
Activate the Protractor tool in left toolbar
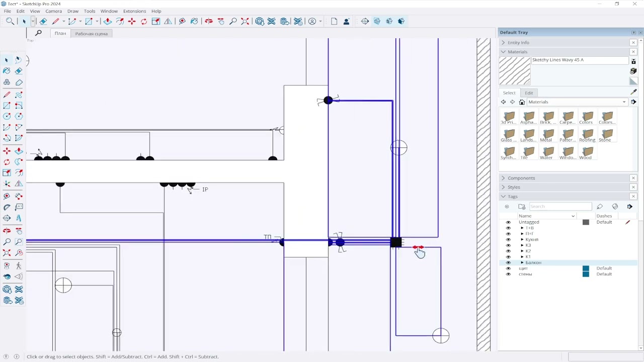point(7,207)
